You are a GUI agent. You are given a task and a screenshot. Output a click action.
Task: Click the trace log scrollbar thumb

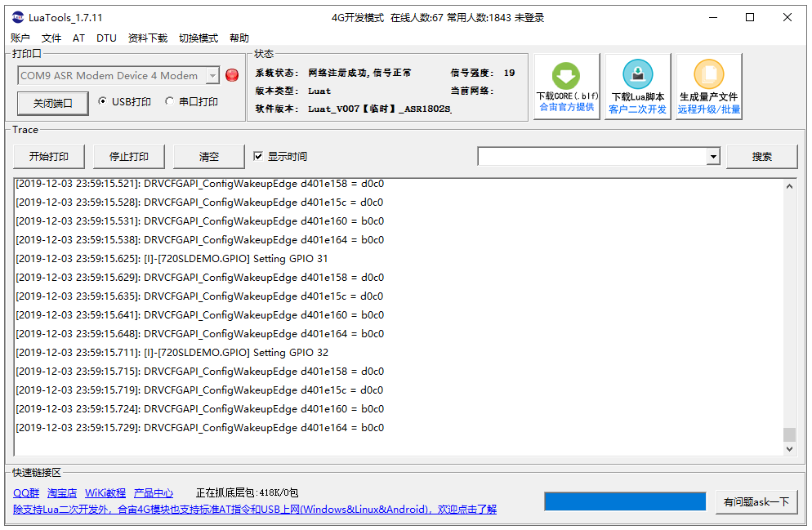[789, 434]
